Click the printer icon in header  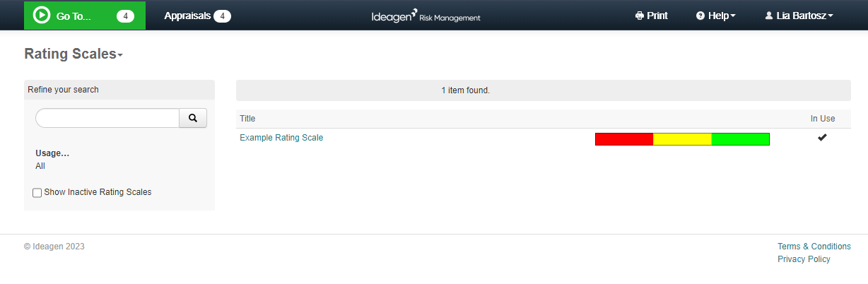[640, 16]
